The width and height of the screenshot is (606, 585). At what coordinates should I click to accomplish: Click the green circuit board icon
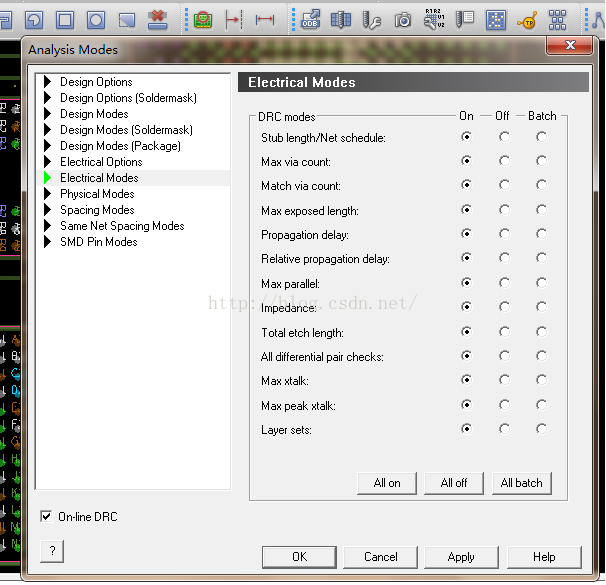[x=203, y=19]
